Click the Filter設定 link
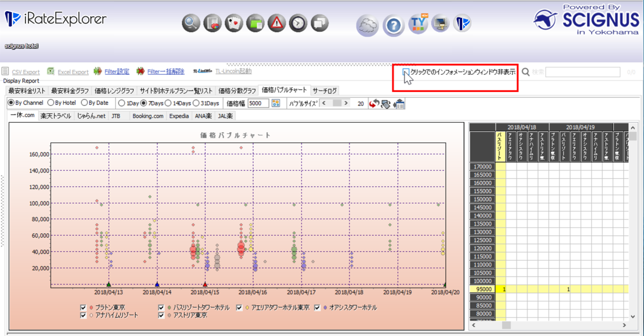The height and width of the screenshot is (336, 644). 116,71
